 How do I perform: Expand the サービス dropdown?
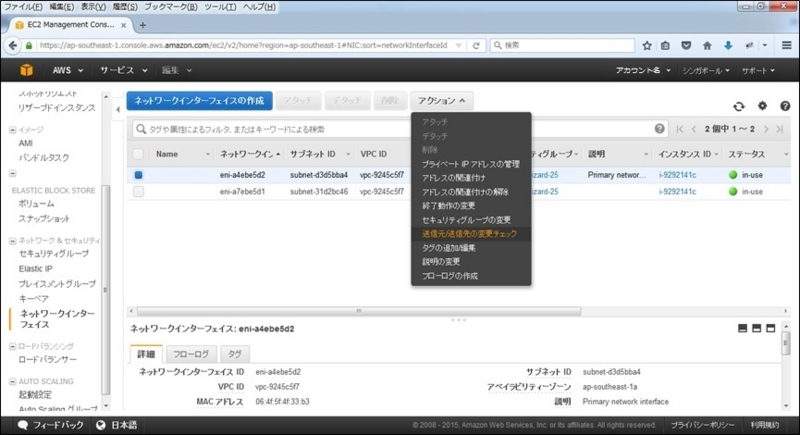(124, 70)
